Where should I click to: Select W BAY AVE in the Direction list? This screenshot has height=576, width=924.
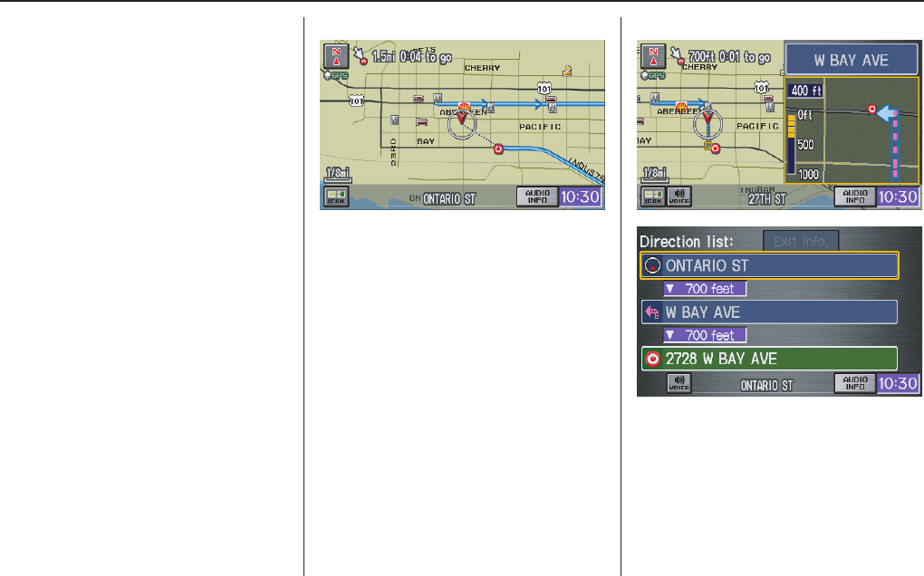click(770, 312)
